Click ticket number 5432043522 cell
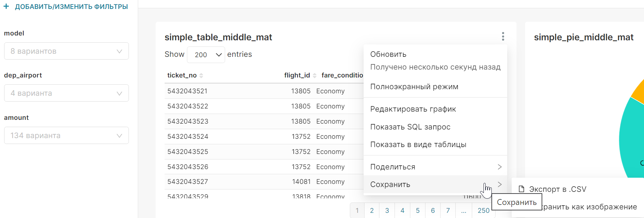644x218 pixels. [x=188, y=106]
